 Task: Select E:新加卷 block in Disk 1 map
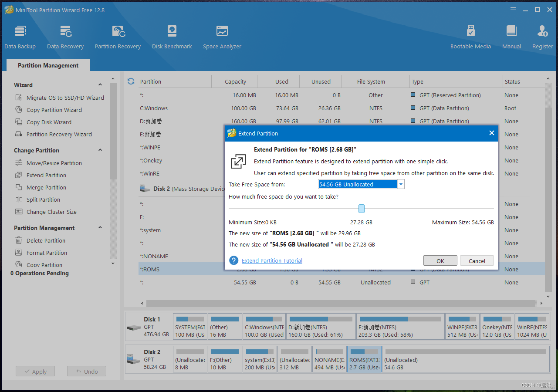[400, 327]
